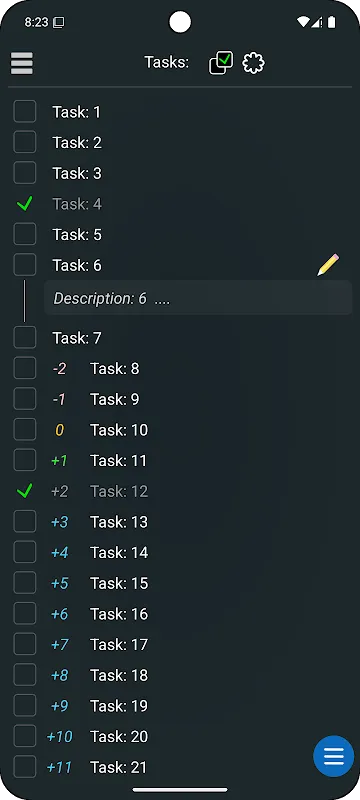
Task: Tap the Wi-Fi status icon
Action: click(303, 22)
